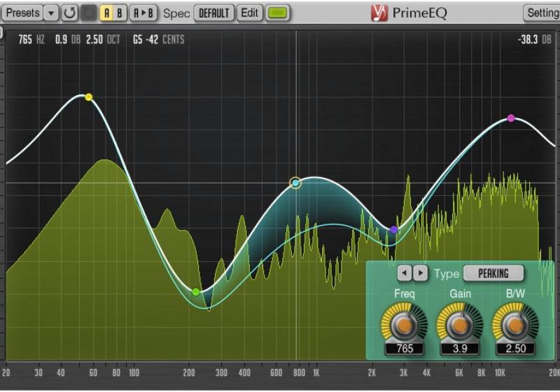Expand the preset list dropdown arrow
This screenshot has height=392, width=560.
click(51, 13)
